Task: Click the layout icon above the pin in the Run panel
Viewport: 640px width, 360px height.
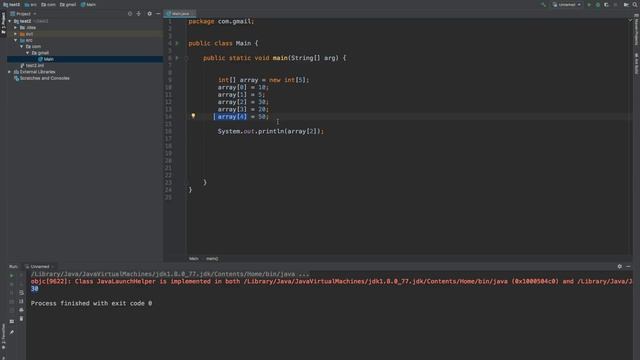Action: tap(11, 321)
